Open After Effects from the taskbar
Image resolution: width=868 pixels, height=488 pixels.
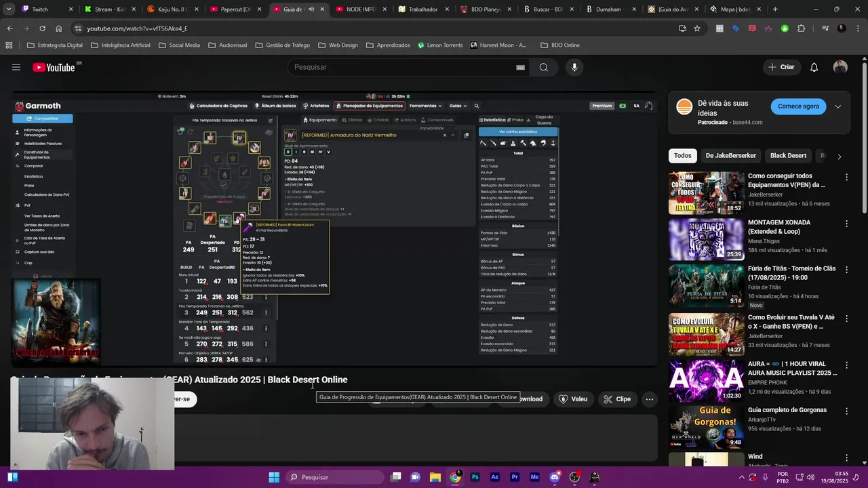pos(494,477)
